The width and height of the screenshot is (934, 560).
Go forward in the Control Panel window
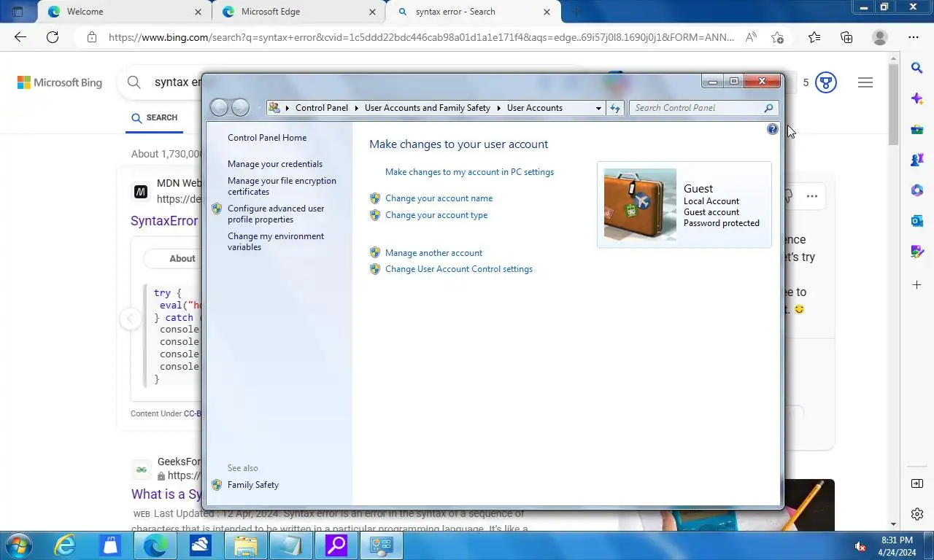[x=240, y=108]
